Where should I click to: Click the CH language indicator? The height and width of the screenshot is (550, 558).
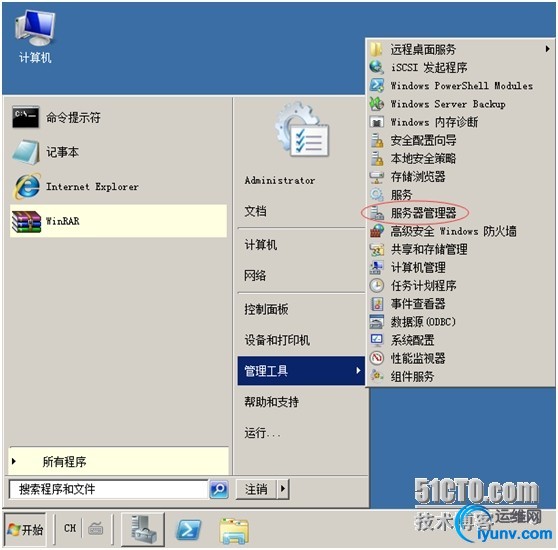click(x=70, y=528)
